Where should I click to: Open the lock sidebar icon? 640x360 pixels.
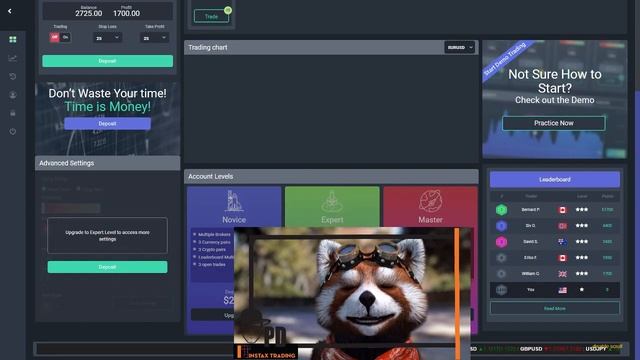coord(13,113)
